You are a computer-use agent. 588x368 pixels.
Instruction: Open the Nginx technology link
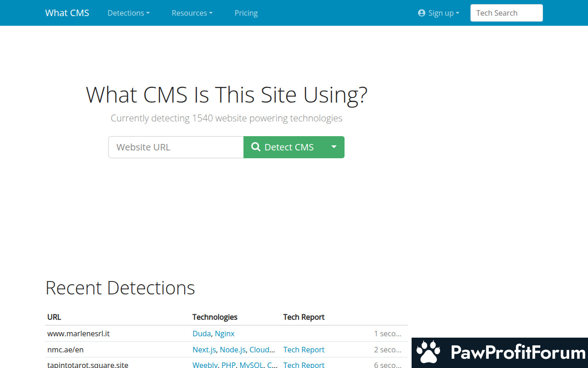point(225,333)
